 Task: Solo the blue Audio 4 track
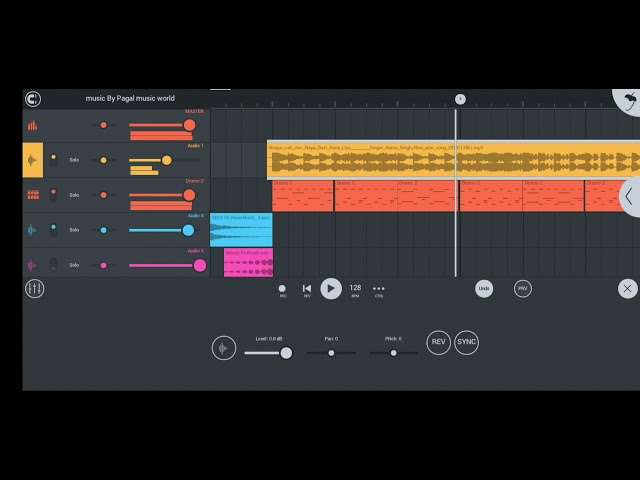click(74, 230)
